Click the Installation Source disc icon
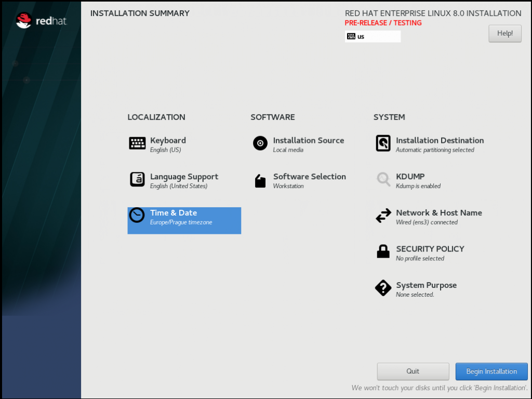532x399 pixels. [x=260, y=143]
